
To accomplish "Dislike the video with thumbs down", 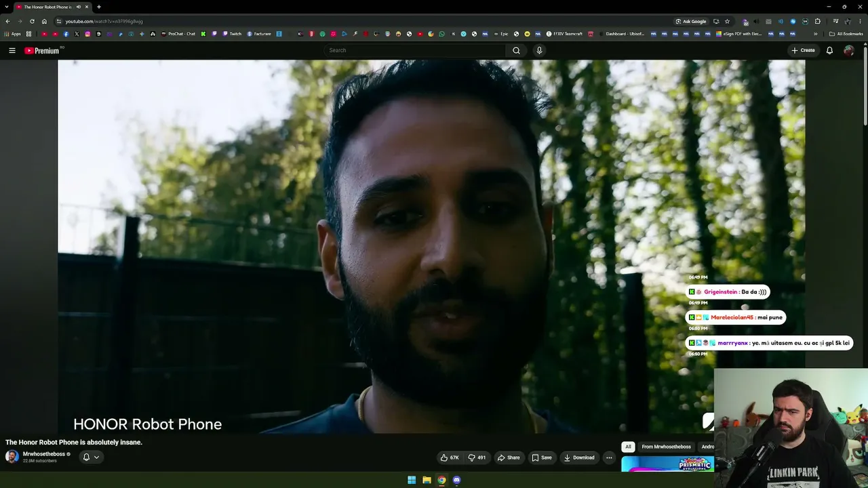I will pyautogui.click(x=477, y=457).
